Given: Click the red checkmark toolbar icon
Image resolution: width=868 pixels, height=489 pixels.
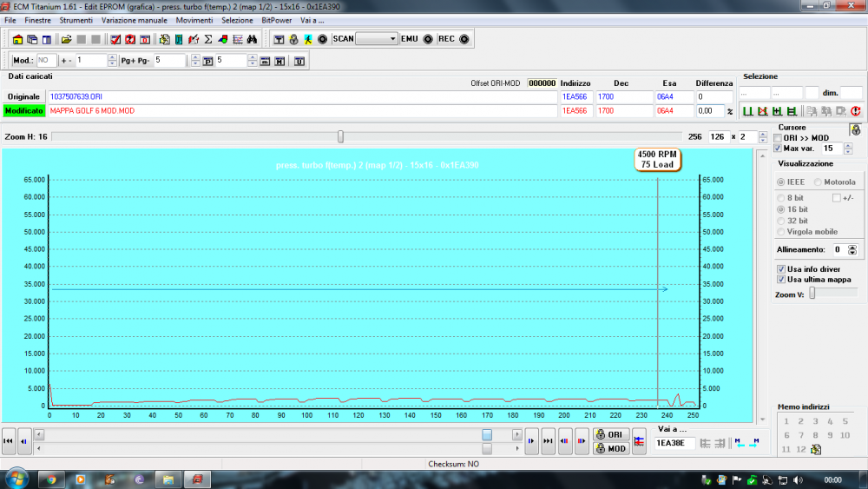Looking at the screenshot, I should click(x=115, y=39).
